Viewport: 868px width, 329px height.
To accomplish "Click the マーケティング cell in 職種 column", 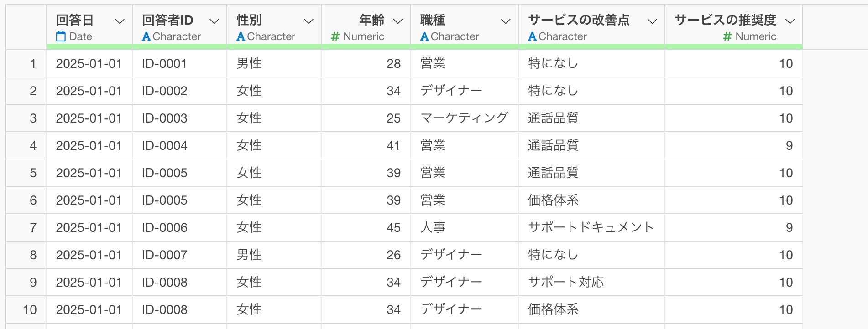I will (464, 118).
